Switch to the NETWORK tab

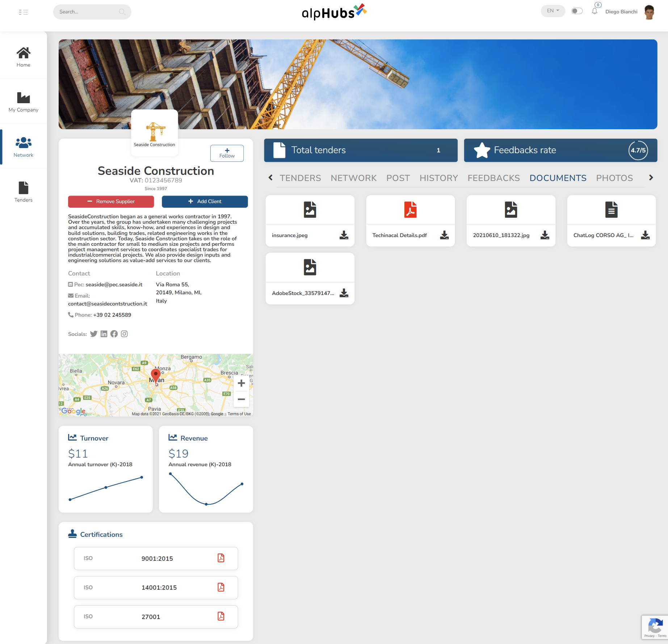pos(353,178)
